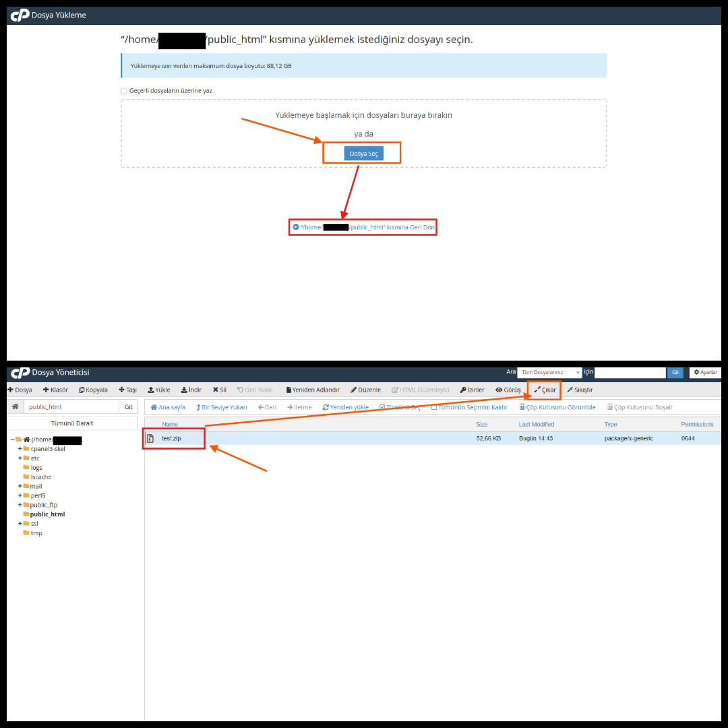Click the İndir download icon

click(x=184, y=390)
